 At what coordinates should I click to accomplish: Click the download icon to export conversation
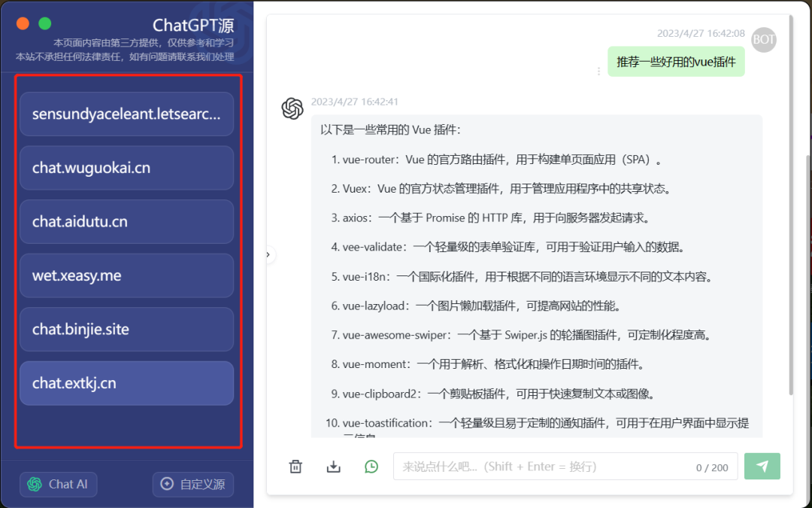(334, 467)
